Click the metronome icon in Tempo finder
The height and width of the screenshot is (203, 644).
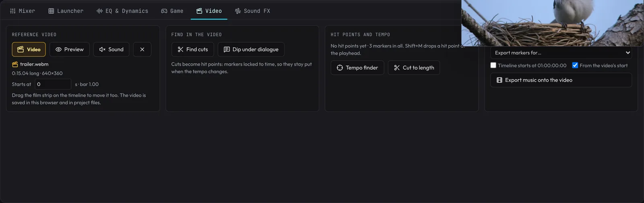tap(340, 68)
